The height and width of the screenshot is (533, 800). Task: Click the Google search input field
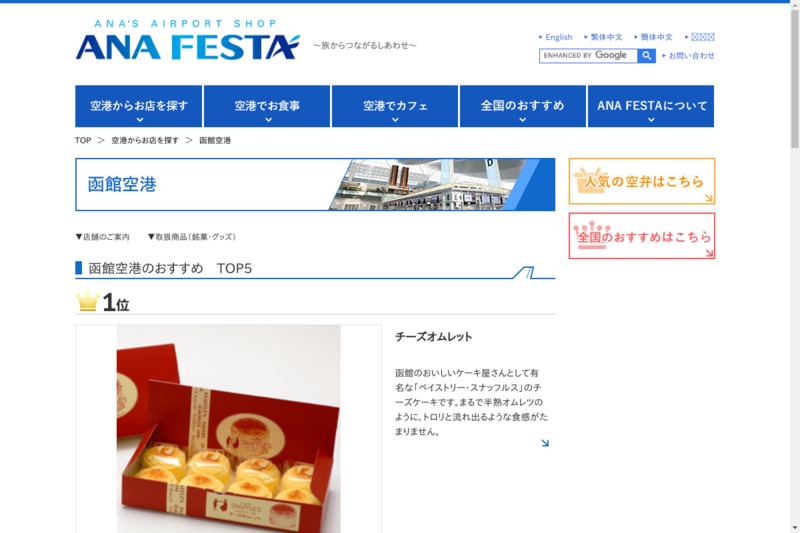pos(588,56)
